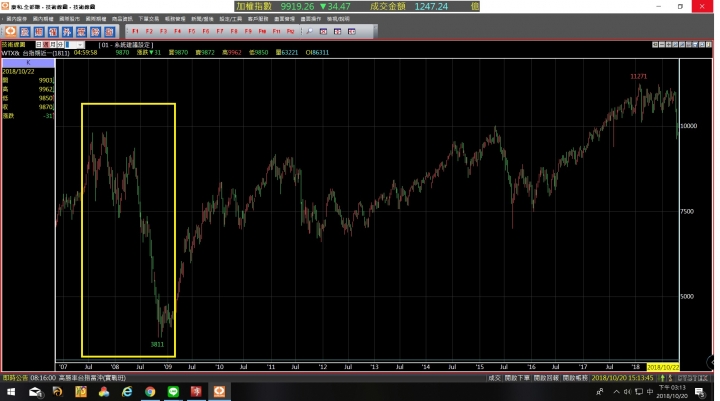Image resolution: width=720 pixels, height=401 pixels.
Task: Open the blue 股 stock quotes icon
Action: coord(25,31)
